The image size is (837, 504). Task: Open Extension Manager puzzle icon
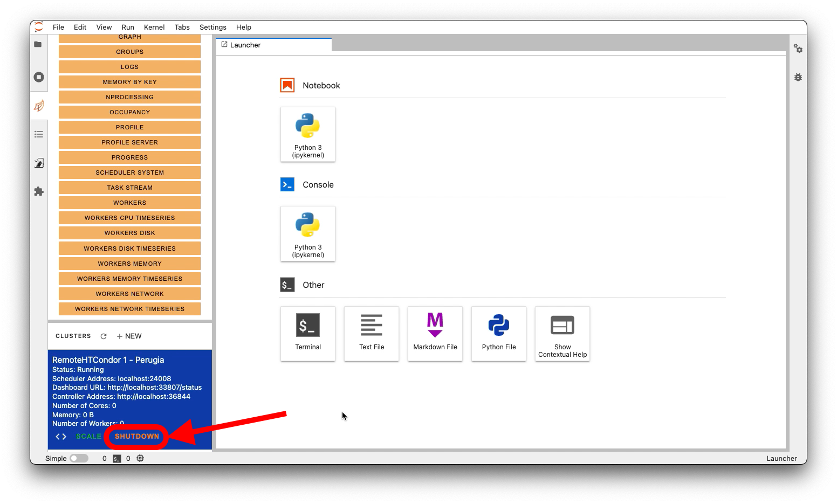39,191
